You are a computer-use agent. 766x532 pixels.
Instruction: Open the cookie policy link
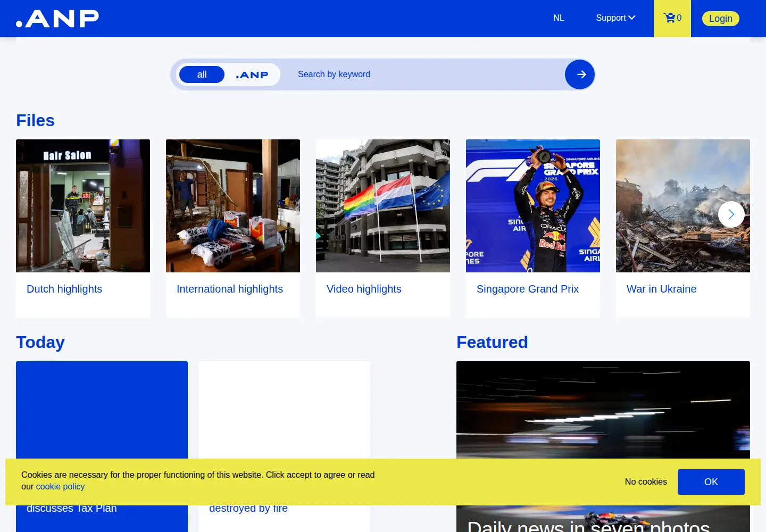pos(60,487)
